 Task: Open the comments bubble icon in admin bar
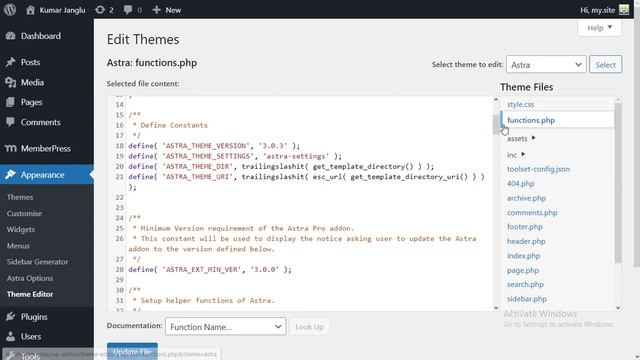[128, 10]
